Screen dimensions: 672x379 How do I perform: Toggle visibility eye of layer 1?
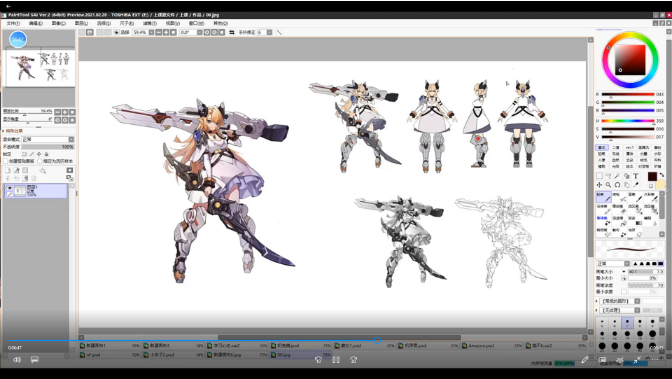[9, 188]
